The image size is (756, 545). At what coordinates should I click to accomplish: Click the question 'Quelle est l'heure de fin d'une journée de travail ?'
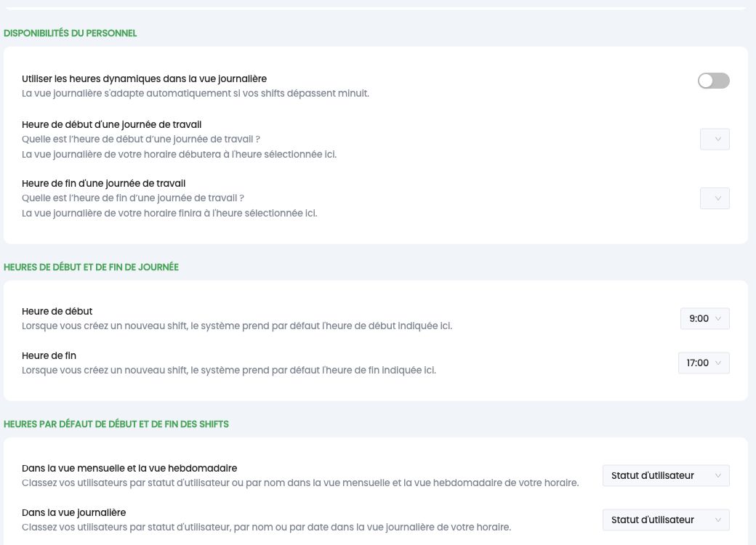[132, 198]
